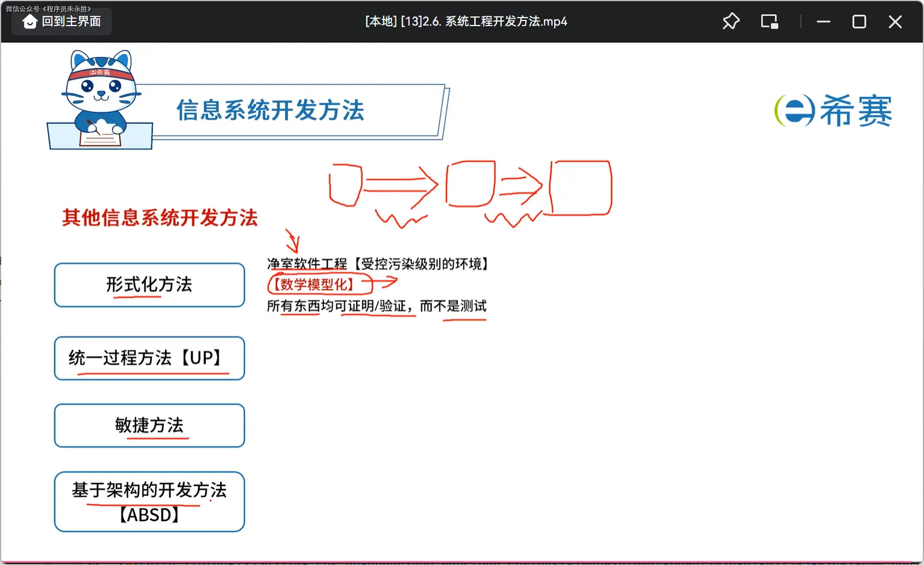Select the 统一过程方法【UP】 box
The width and height of the screenshot is (924, 565).
coord(149,358)
